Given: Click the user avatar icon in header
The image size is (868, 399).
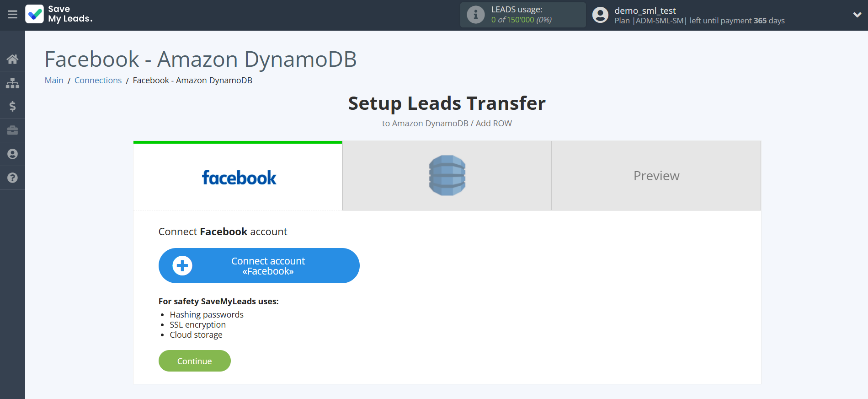Looking at the screenshot, I should tap(600, 15).
